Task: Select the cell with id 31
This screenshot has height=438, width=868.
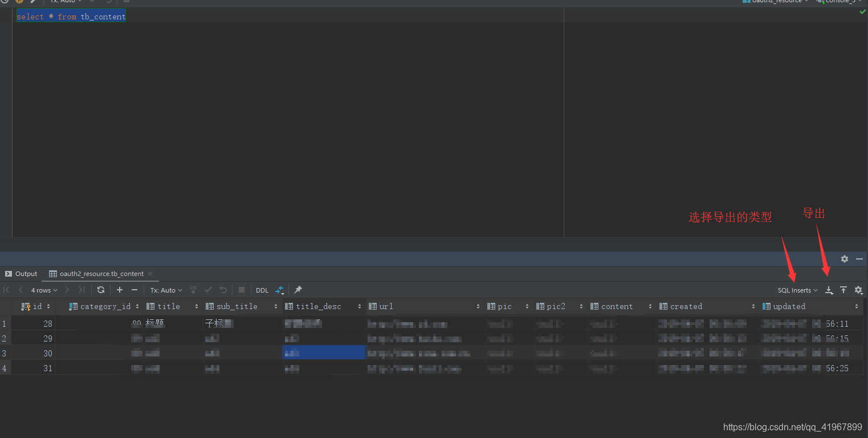Action: pyautogui.click(x=34, y=368)
